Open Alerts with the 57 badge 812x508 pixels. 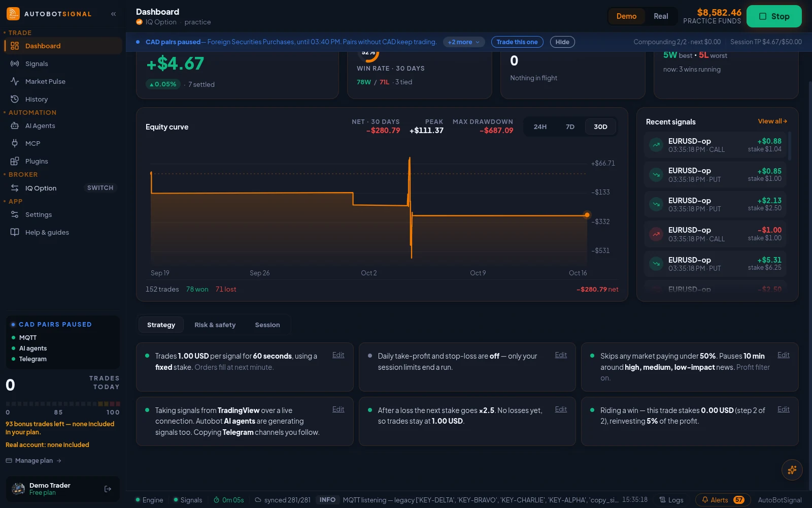pos(723,500)
